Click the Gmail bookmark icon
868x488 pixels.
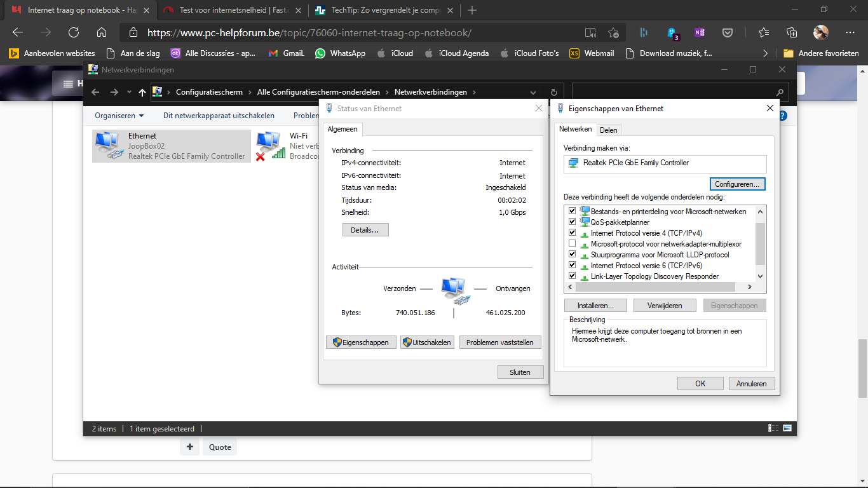(273, 53)
